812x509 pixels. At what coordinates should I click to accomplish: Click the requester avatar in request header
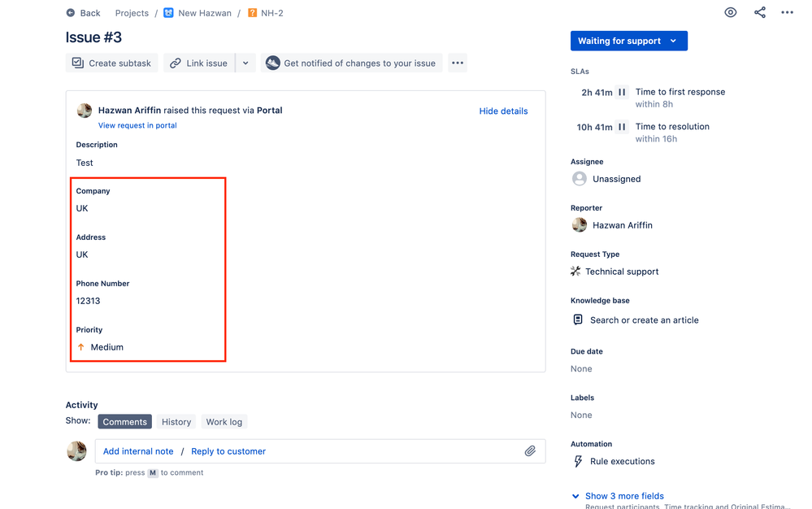click(x=85, y=111)
